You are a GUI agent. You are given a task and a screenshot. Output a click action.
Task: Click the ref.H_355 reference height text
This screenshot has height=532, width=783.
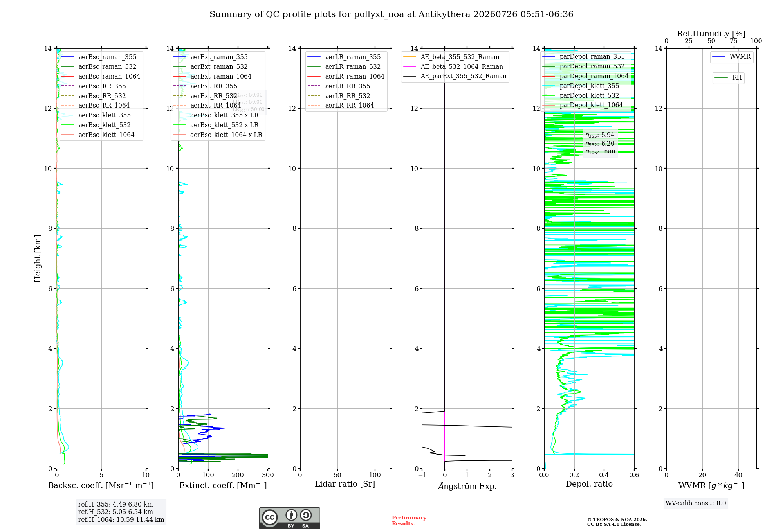[x=115, y=505]
